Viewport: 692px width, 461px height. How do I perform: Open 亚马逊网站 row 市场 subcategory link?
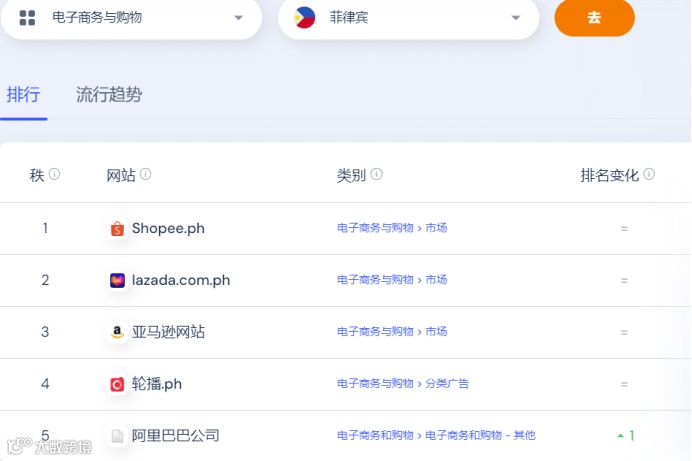click(436, 332)
